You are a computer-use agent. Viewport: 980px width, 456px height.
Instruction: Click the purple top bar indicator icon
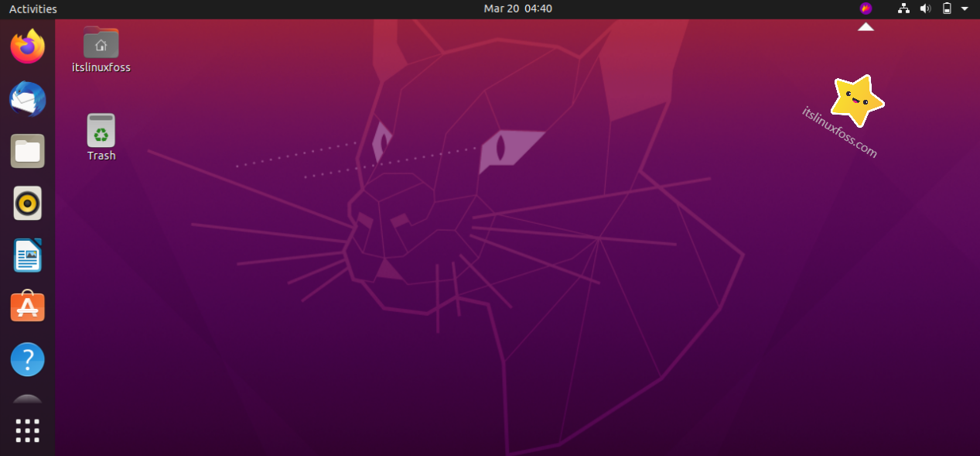tap(866, 9)
